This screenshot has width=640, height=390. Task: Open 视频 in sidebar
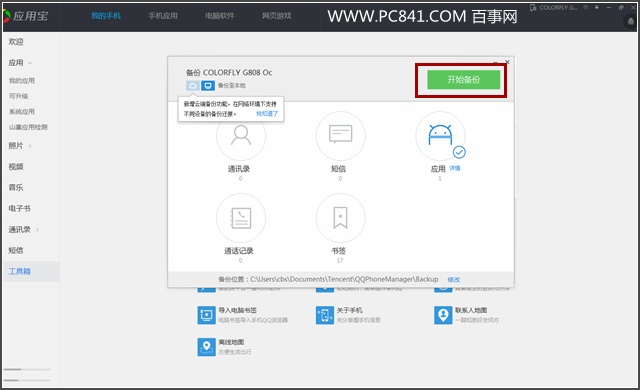point(16,166)
